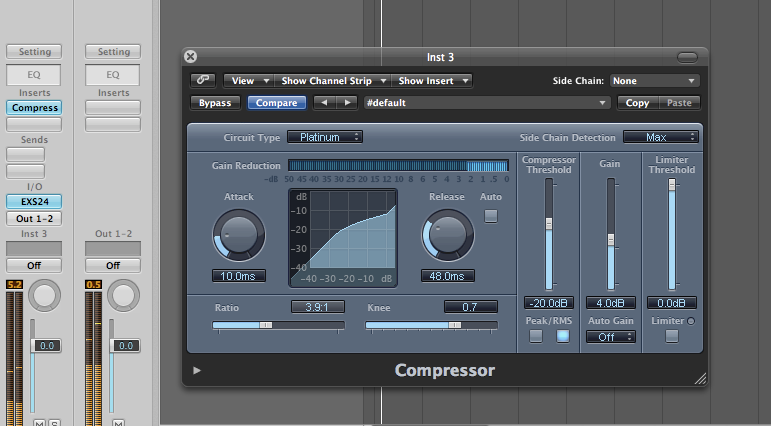The image size is (771, 426).
Task: Click the Ratio slider handle
Action: click(266, 325)
